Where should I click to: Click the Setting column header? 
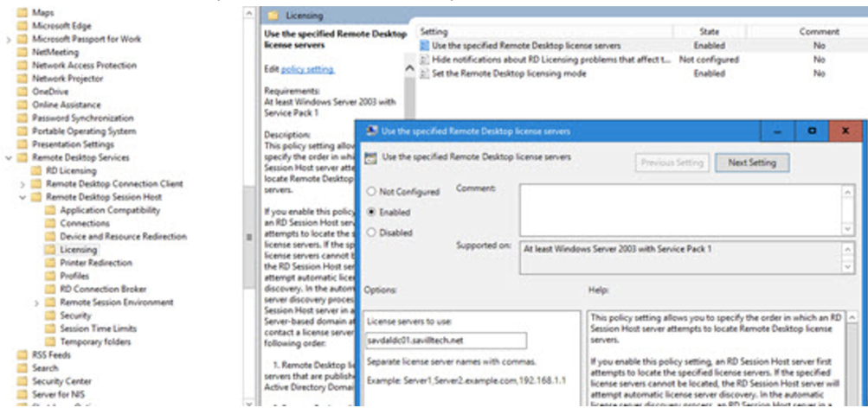pyautogui.click(x=434, y=31)
